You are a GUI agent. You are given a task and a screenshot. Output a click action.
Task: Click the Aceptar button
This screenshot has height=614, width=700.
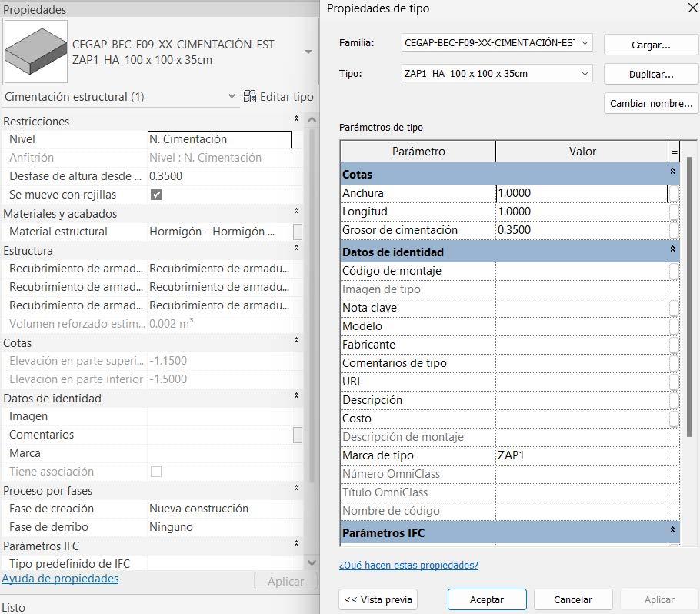click(x=487, y=599)
